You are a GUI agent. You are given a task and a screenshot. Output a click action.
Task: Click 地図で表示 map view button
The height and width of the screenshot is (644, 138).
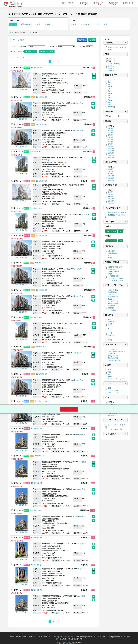tap(82, 40)
